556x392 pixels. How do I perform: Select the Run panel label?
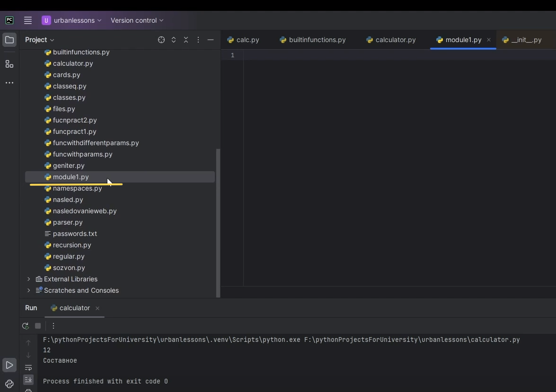(x=31, y=308)
